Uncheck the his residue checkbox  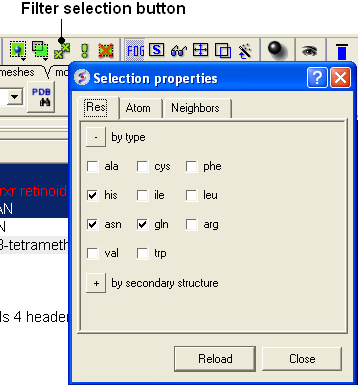[x=92, y=195]
